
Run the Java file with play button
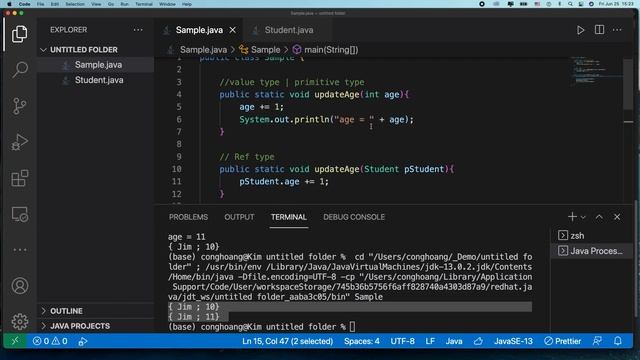point(580,30)
